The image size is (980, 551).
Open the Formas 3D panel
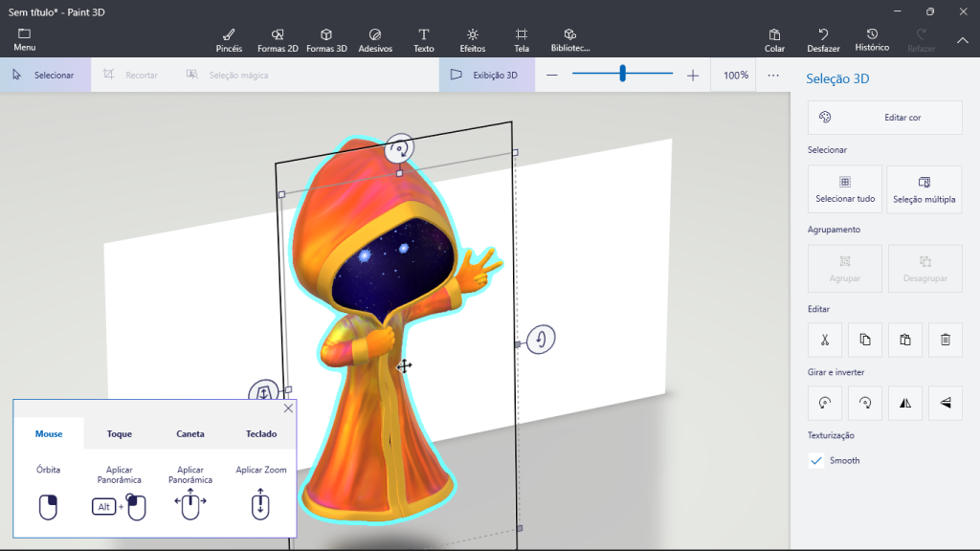click(326, 38)
